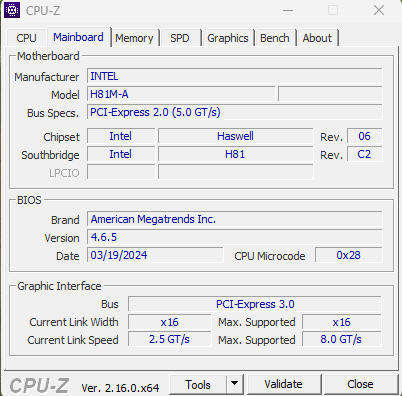Click the first empty LPCIO field

pos(121,172)
